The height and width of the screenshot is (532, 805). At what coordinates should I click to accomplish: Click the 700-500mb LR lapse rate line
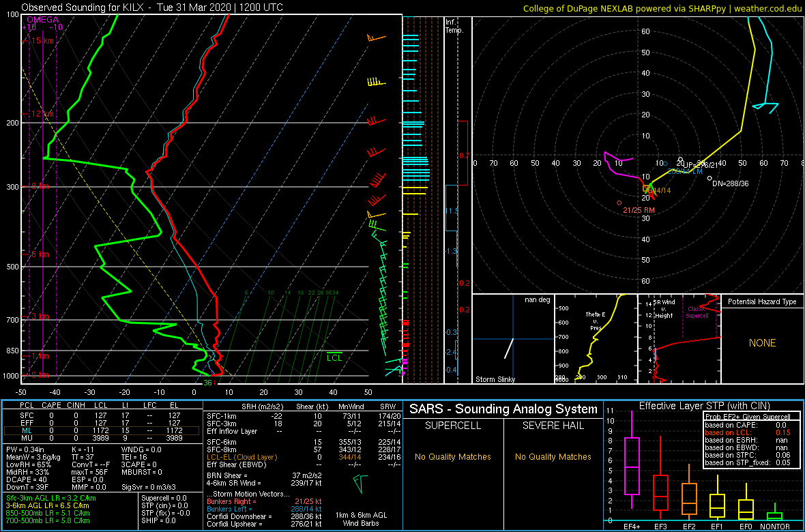(x=47, y=520)
